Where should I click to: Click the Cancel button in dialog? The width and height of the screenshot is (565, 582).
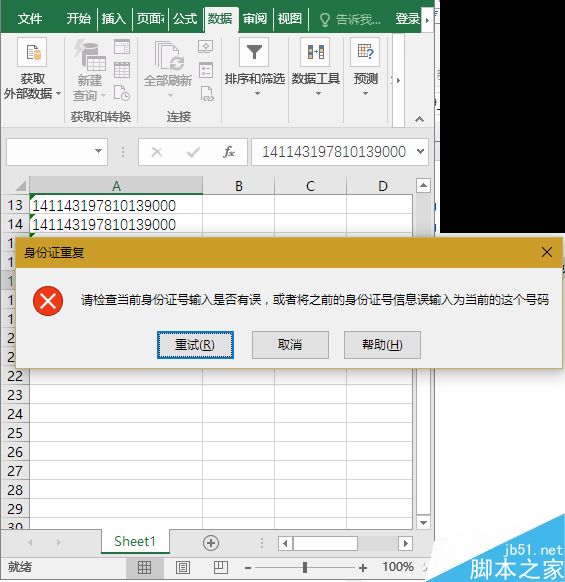(290, 345)
